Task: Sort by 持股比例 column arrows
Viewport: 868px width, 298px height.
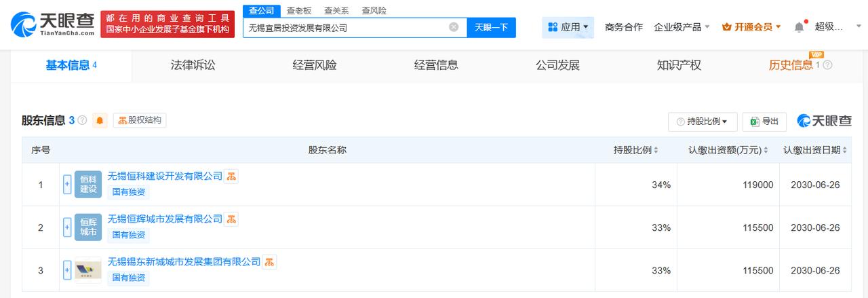Action: click(656, 151)
